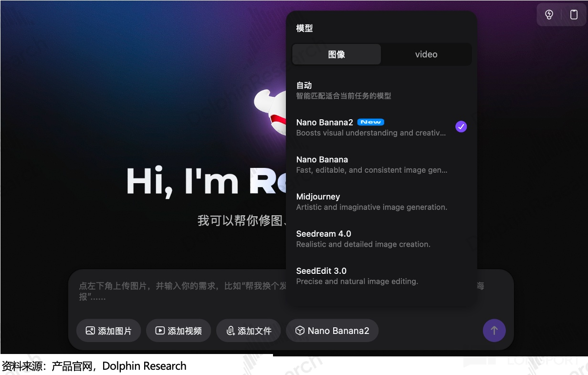The width and height of the screenshot is (588, 375).
Task: Switch to the video tab
Action: coord(426,54)
